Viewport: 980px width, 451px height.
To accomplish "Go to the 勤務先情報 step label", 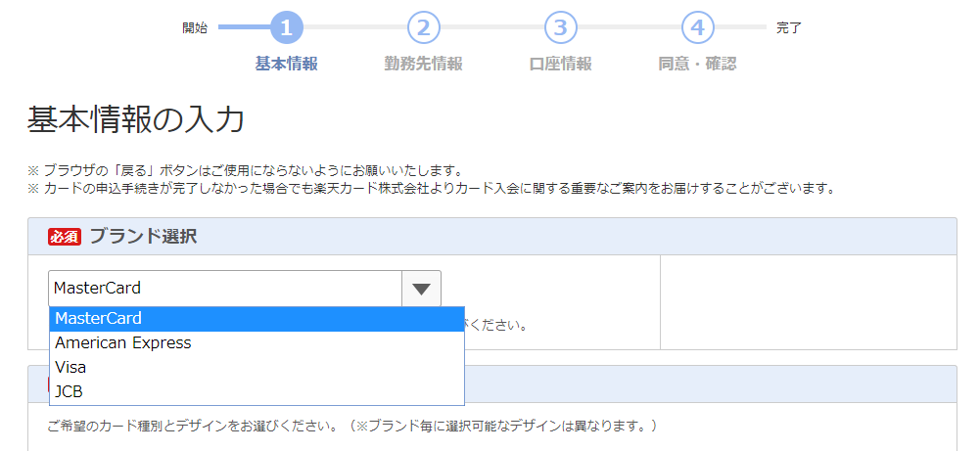I will [423, 64].
